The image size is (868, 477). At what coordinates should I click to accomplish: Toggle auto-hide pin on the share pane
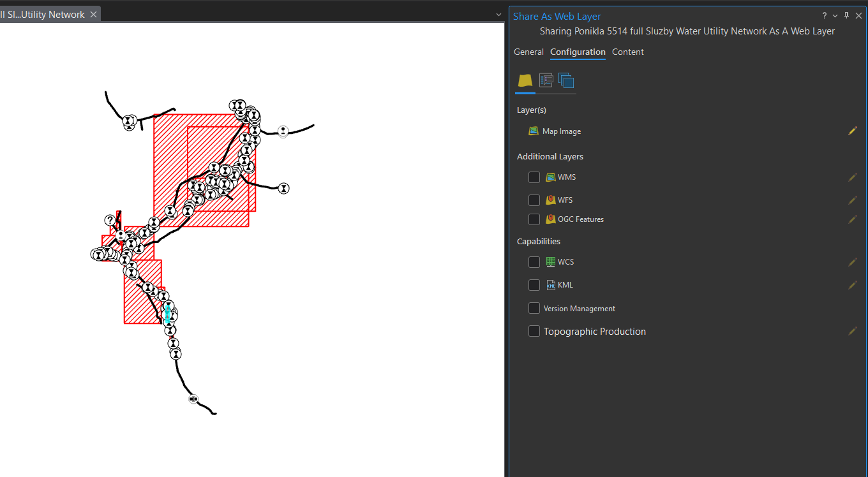click(846, 16)
